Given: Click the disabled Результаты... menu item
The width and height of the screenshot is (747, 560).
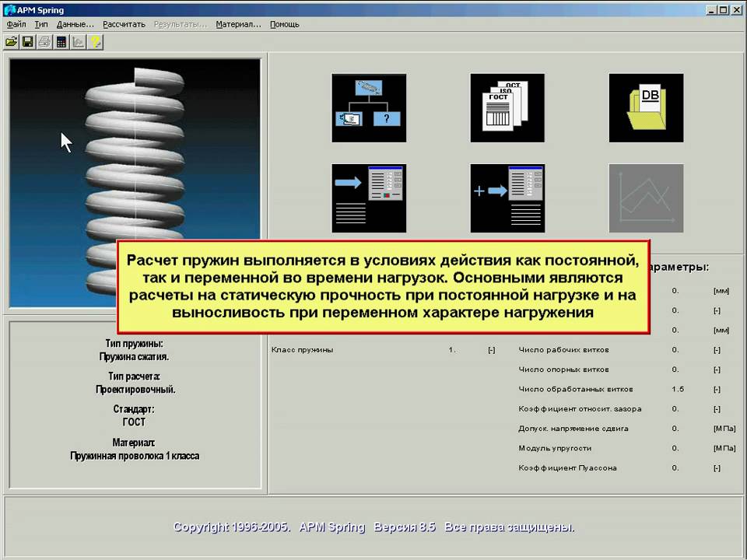Looking at the screenshot, I should coord(180,24).
